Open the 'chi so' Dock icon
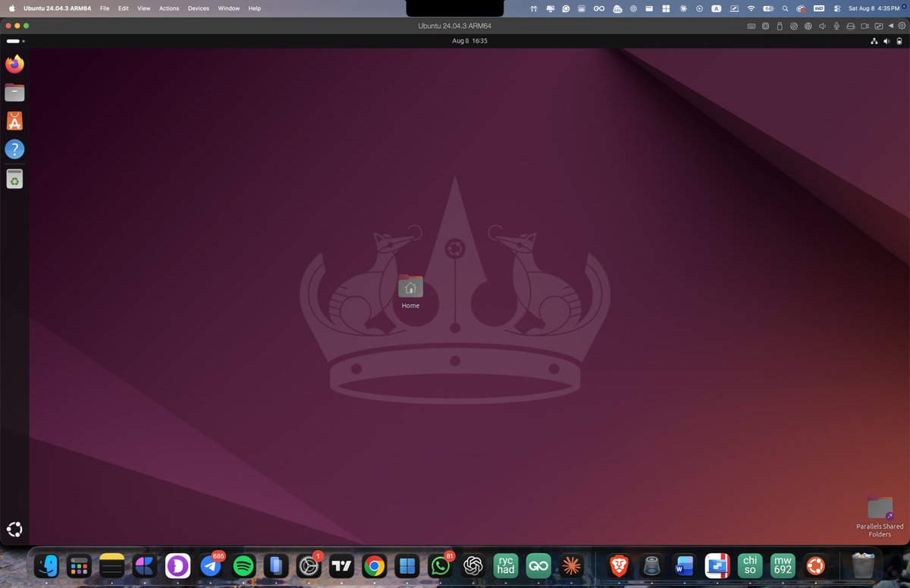Screen dimensions: 910x588 750,565
